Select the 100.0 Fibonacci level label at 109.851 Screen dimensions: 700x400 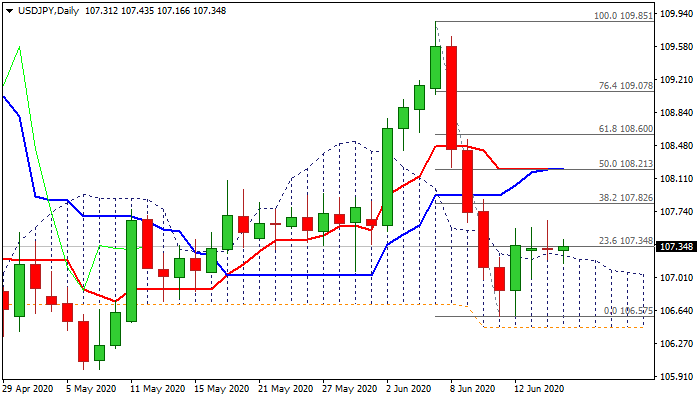click(x=623, y=17)
